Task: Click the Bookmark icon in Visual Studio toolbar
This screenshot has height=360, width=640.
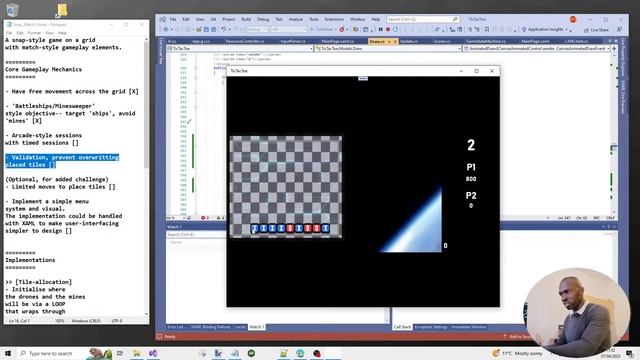Action: (487, 29)
